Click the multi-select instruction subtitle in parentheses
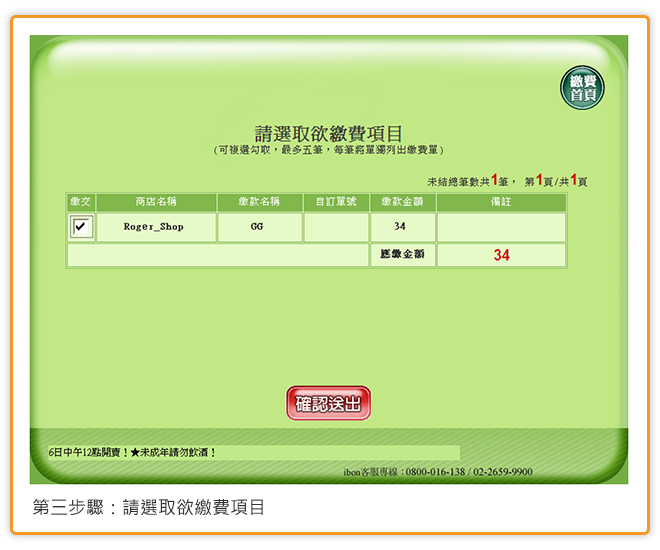This screenshot has height=550, width=660. [329, 150]
